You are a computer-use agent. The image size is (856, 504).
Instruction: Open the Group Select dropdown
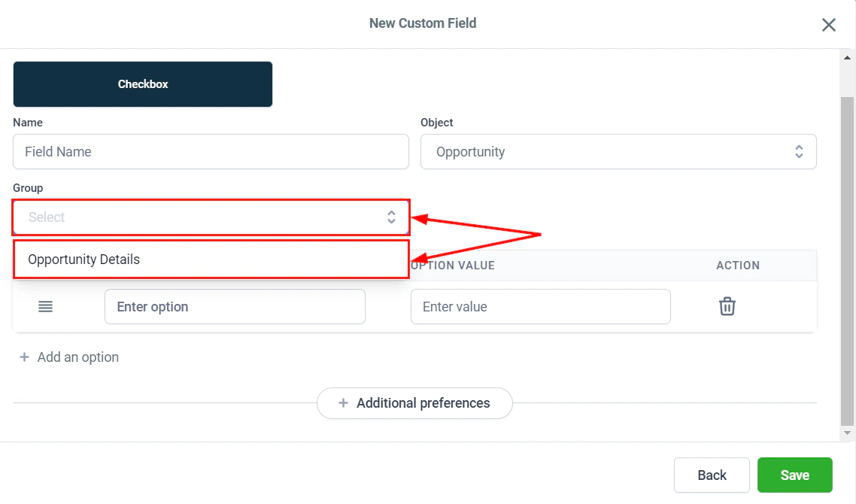tap(211, 217)
